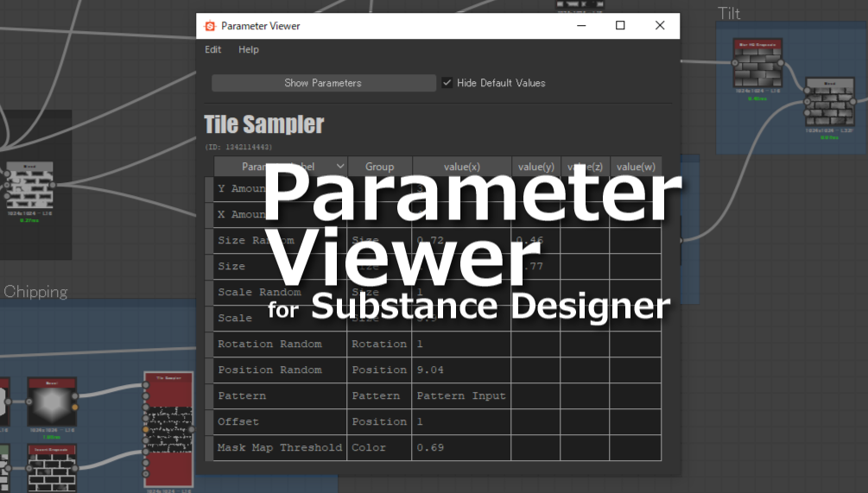Select the row header of the Mask Map Threshold row
The width and height of the screenshot is (868, 493).
coord(209,447)
